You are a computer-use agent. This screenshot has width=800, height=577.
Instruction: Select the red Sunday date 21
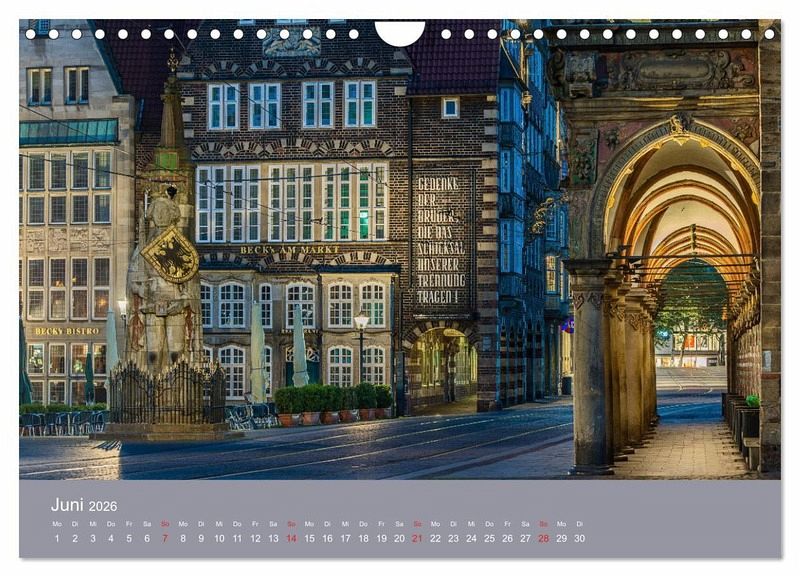pyautogui.click(x=417, y=538)
